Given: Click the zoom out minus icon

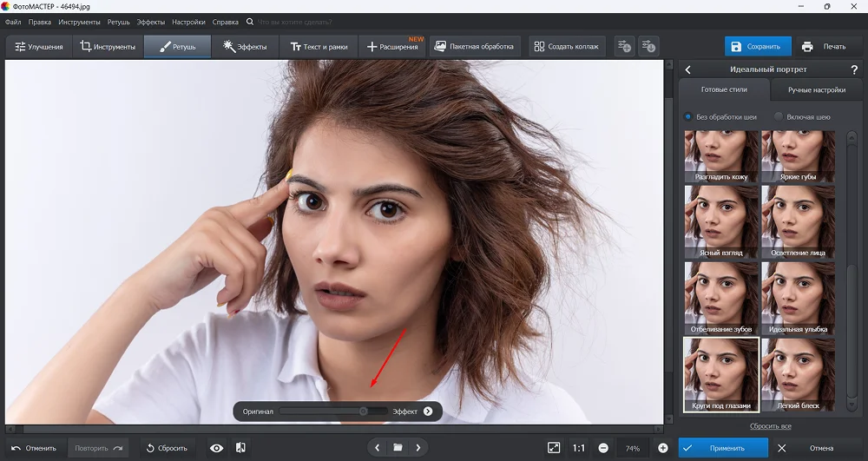Looking at the screenshot, I should (603, 448).
